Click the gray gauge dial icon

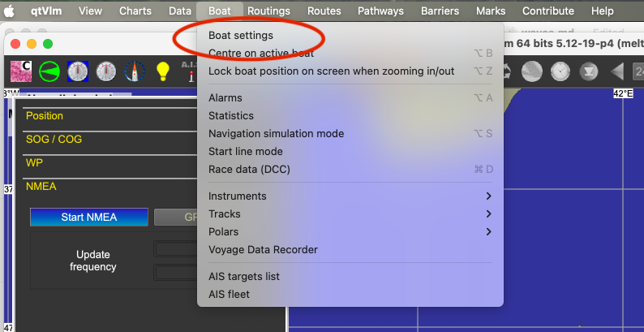[x=106, y=71]
